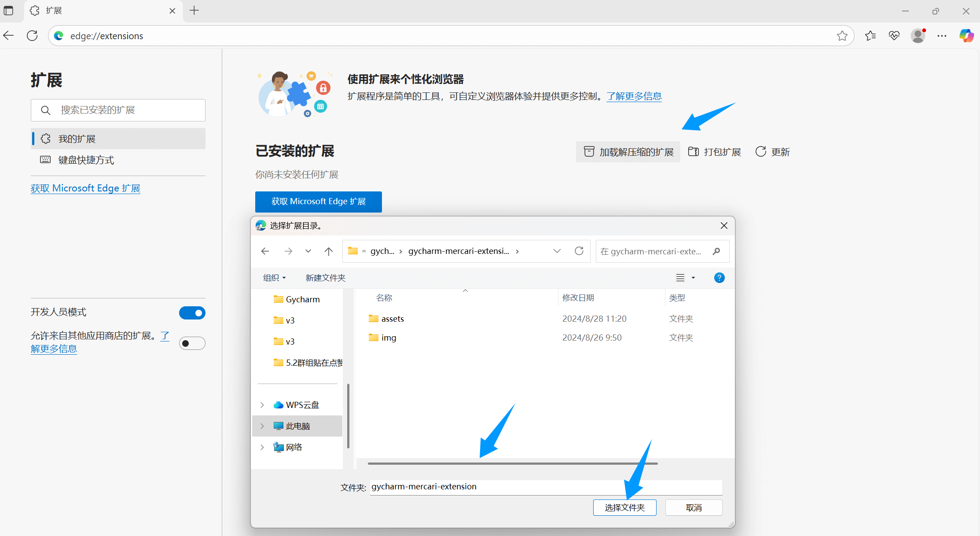Click blue 获取 Microsoft Edge 扩展 button
The height and width of the screenshot is (536, 980).
pos(318,202)
